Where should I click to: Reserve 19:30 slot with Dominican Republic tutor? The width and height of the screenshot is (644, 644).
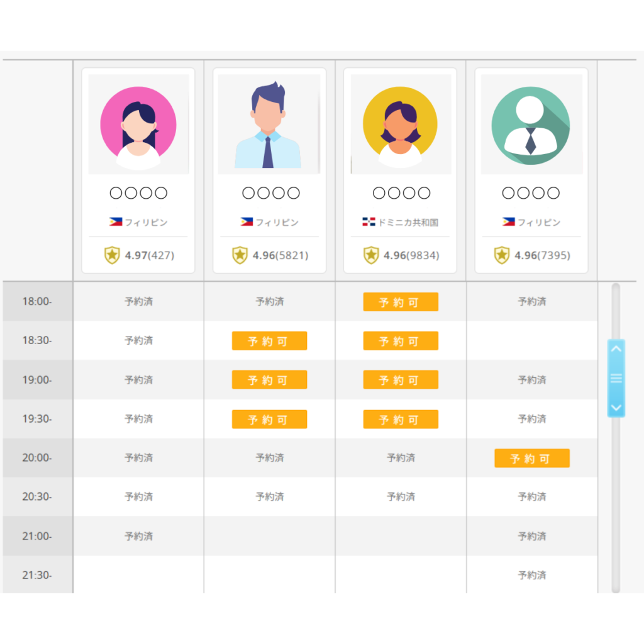pos(401,419)
